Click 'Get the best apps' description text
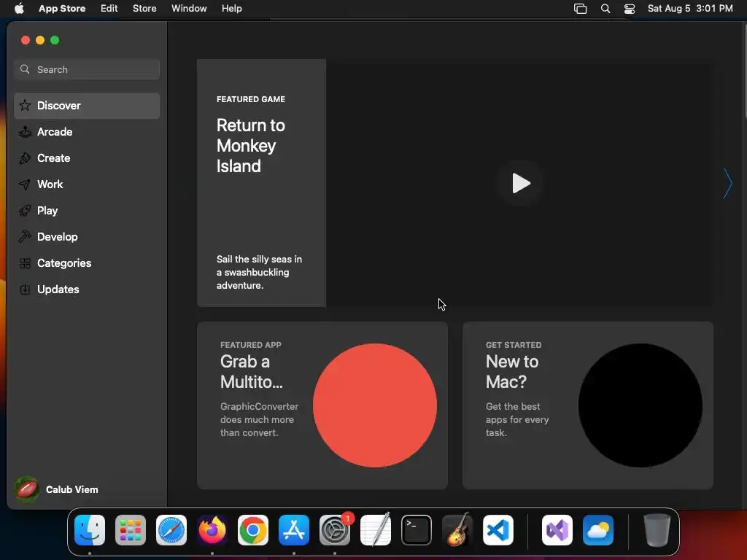 tap(517, 419)
